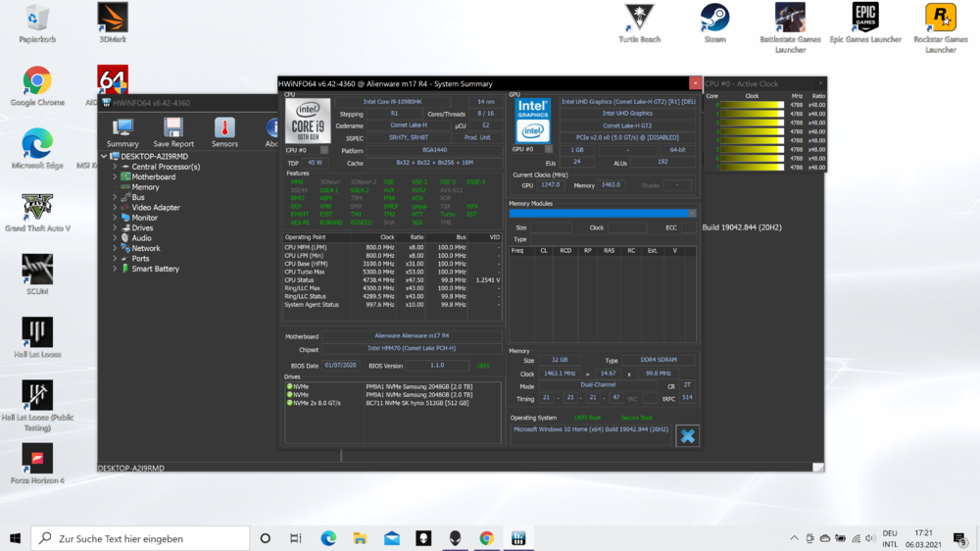Viewport: 980px width, 551px height.
Task: Open the GPU #0 selector dropdown
Action: pos(549,150)
